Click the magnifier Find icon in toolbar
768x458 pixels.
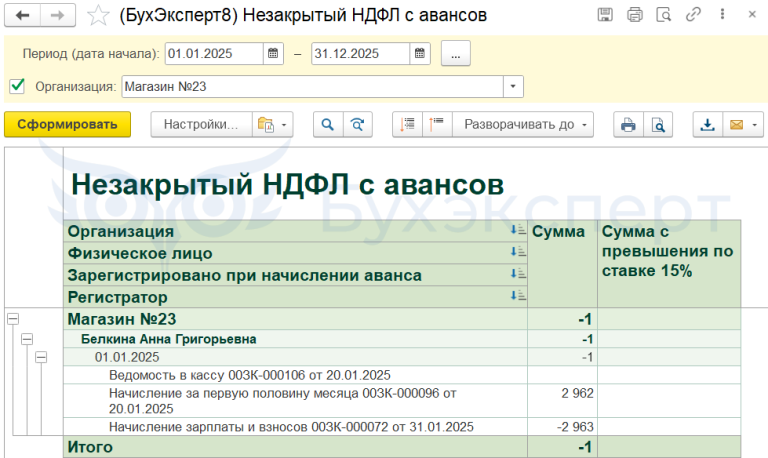point(327,125)
